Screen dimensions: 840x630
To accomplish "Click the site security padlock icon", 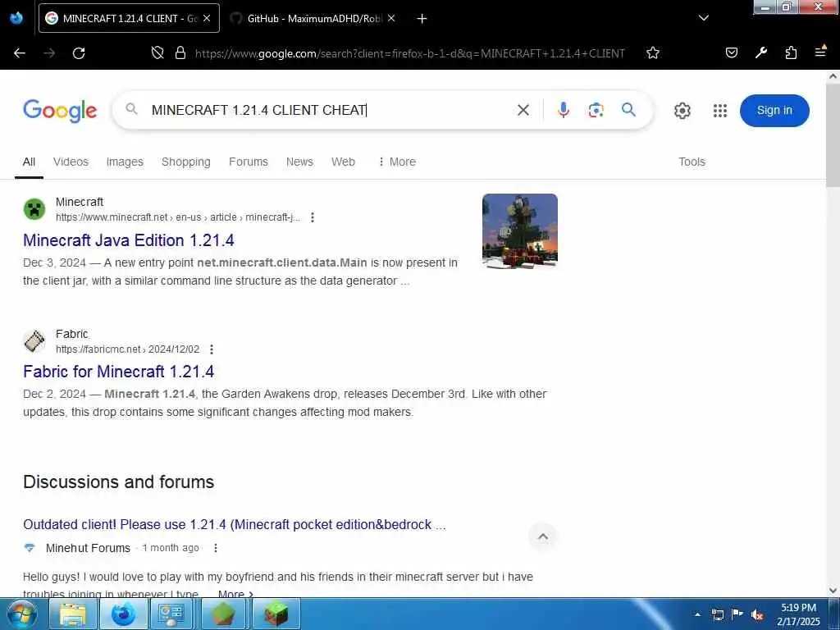I will (x=180, y=53).
